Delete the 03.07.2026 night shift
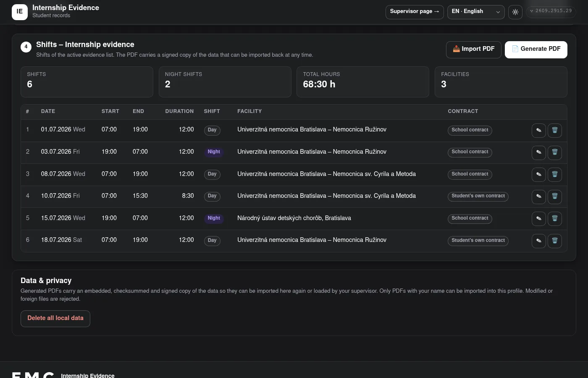Image resolution: width=588 pixels, height=378 pixels. tap(554, 152)
